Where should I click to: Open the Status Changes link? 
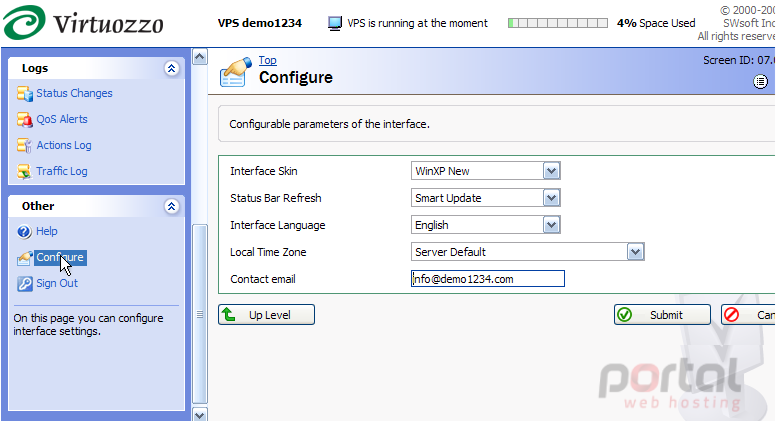point(74,93)
